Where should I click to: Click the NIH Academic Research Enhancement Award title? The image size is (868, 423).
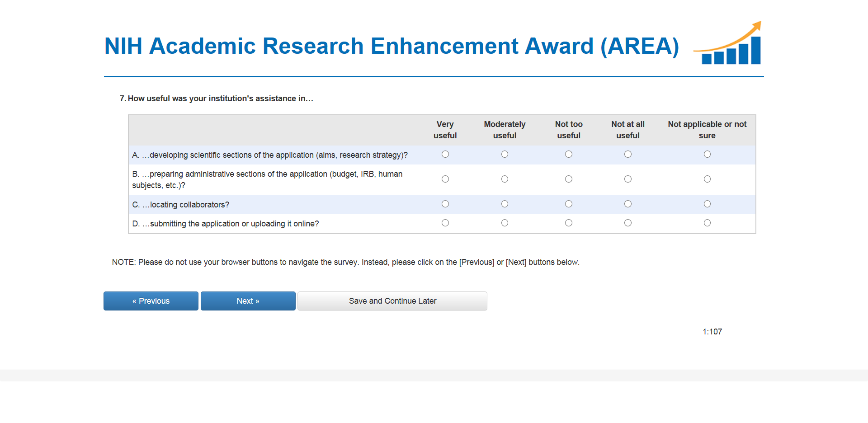pyautogui.click(x=392, y=46)
